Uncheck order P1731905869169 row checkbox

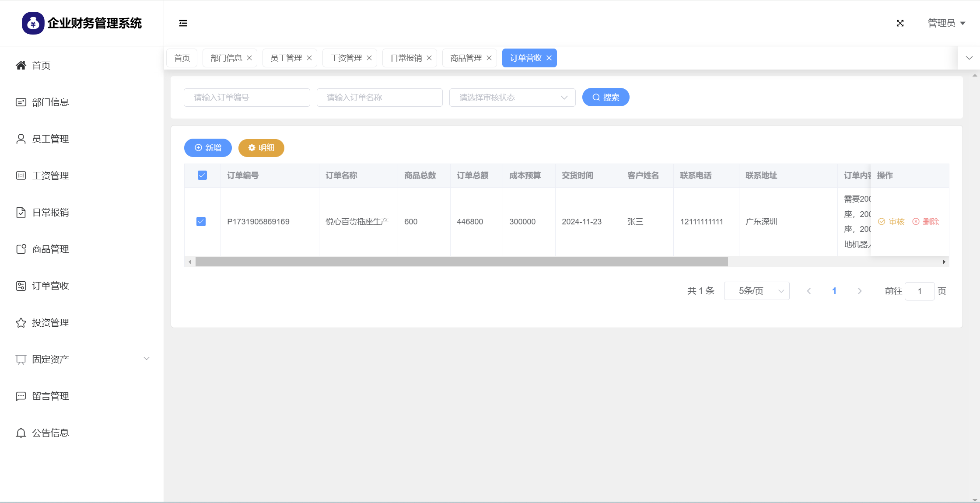201,222
